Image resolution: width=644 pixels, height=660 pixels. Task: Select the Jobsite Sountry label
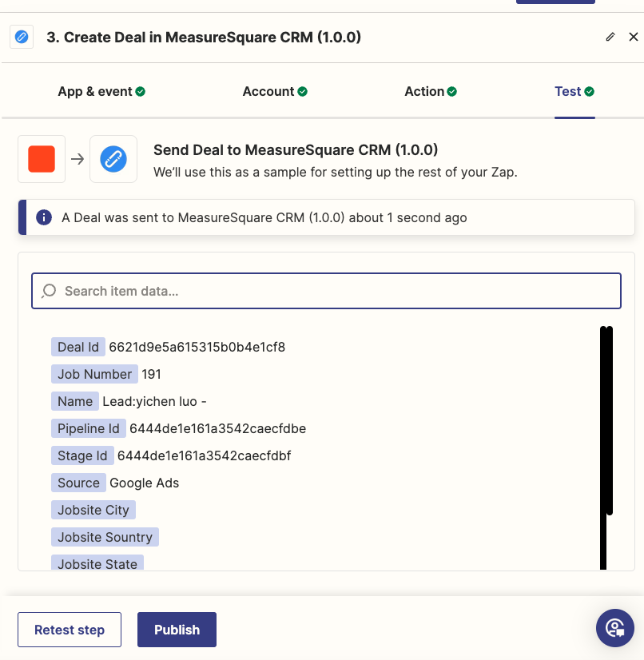point(105,537)
